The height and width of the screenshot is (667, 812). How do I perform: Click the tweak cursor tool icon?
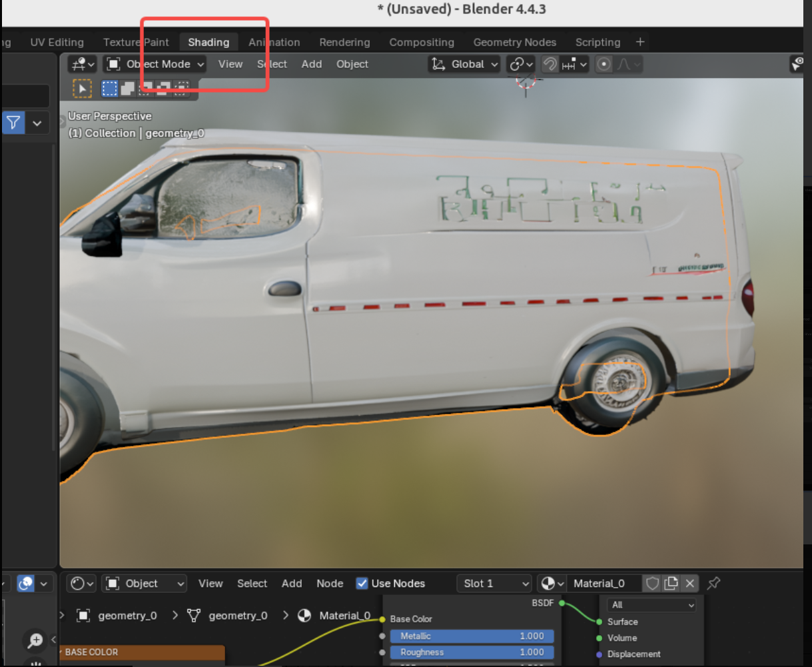point(82,89)
